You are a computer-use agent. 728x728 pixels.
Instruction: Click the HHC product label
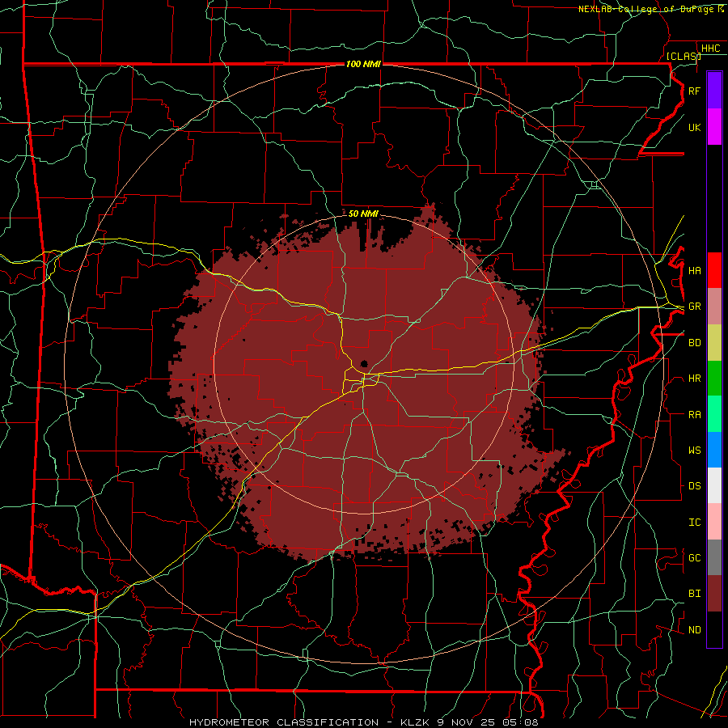[711, 49]
